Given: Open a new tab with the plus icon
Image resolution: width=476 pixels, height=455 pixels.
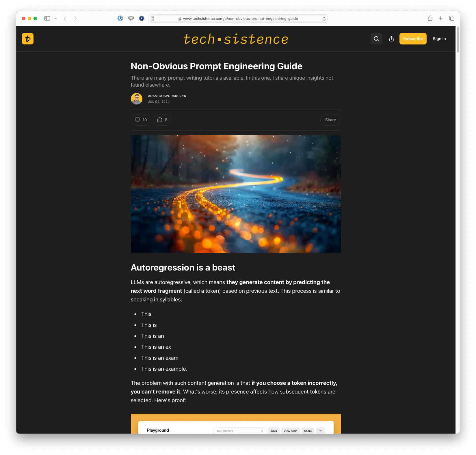Looking at the screenshot, I should click(x=441, y=18).
